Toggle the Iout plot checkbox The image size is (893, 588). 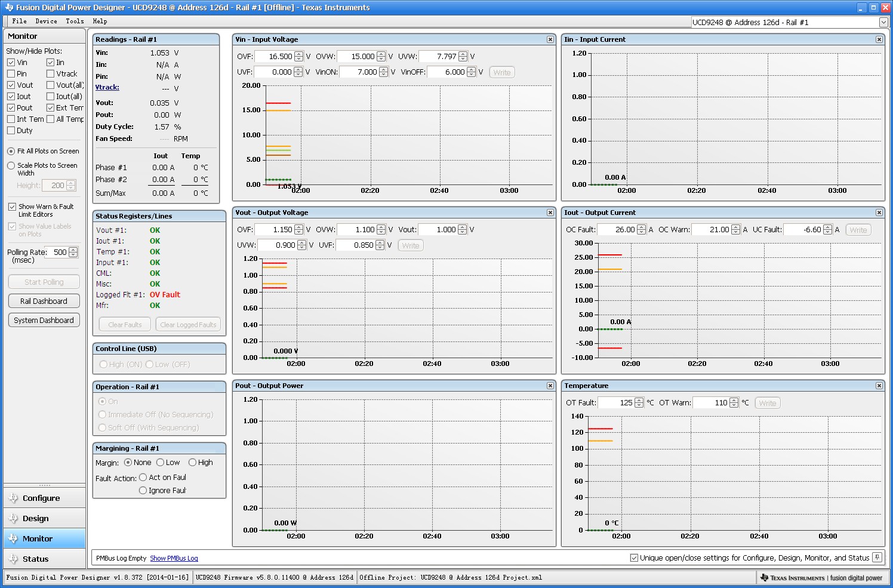tap(11, 96)
